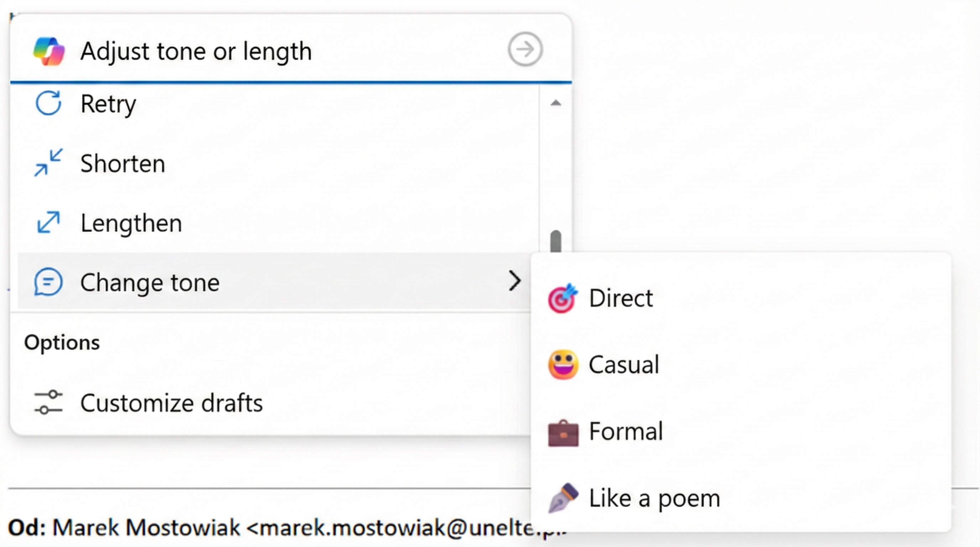Click the menu scrollbar thumb
This screenshot has height=547, width=980.
pyautogui.click(x=556, y=241)
